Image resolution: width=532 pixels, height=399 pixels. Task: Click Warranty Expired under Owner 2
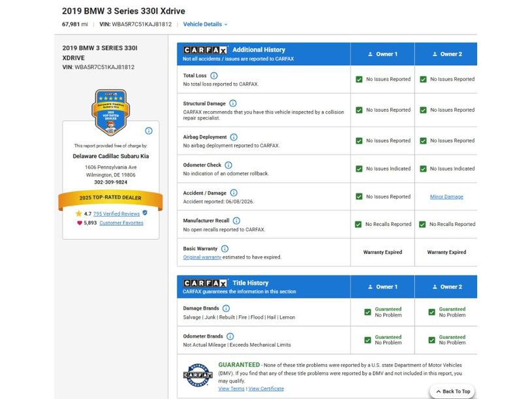tap(446, 252)
